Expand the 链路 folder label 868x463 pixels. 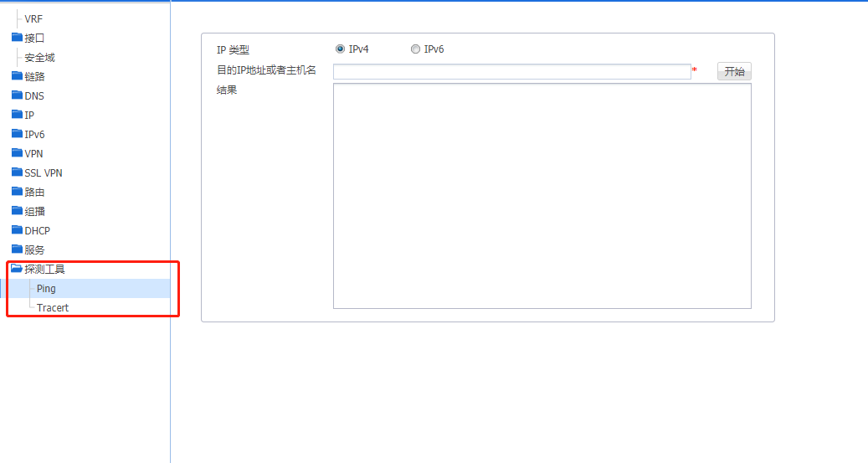pos(34,76)
